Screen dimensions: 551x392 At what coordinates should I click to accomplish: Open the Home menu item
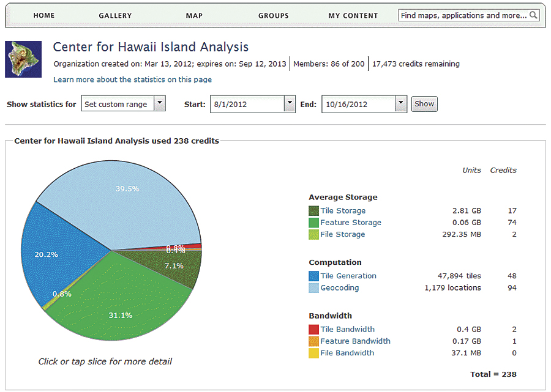point(44,16)
